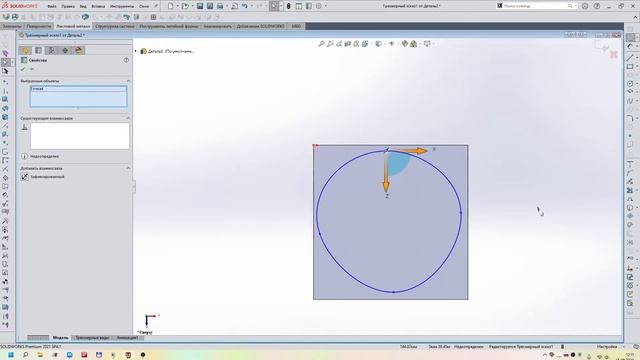Image resolution: width=640 pixels, height=360 pixels.
Task: Switch to Листовой металл ribbon tab
Action: pyautogui.click(x=73, y=26)
